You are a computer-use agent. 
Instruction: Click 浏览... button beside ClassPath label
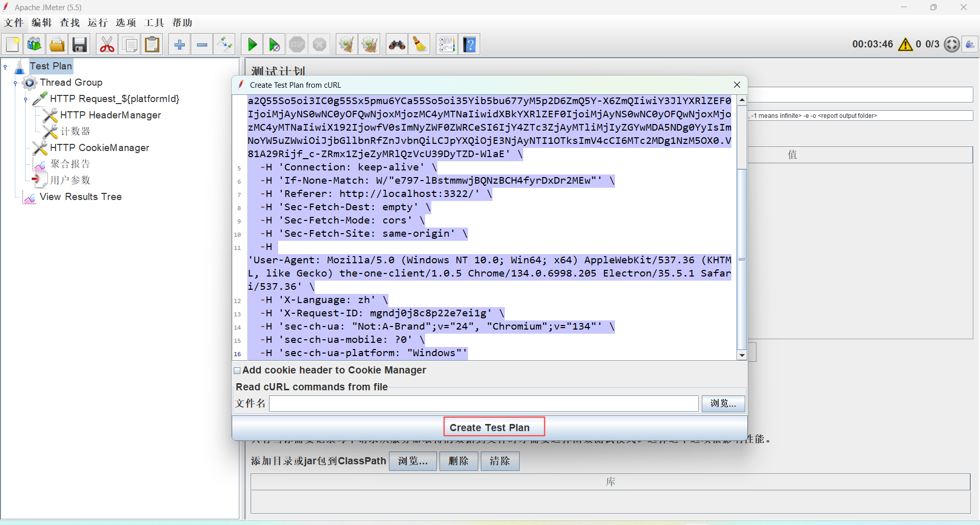[x=413, y=461]
